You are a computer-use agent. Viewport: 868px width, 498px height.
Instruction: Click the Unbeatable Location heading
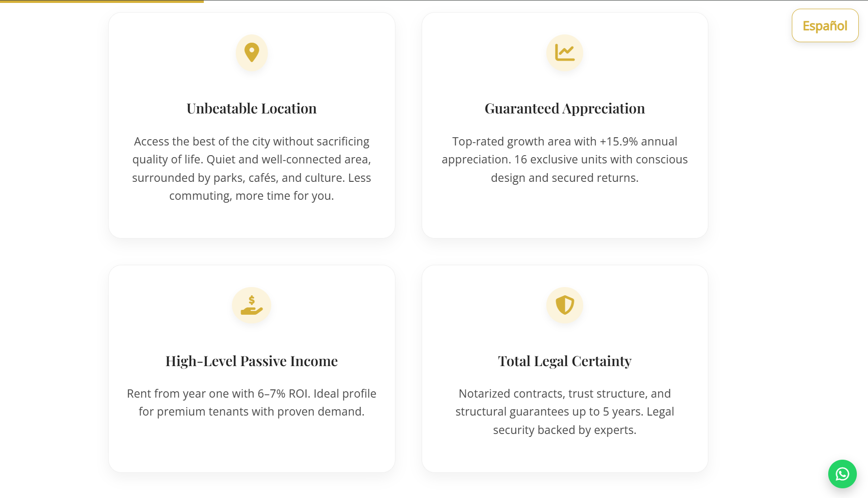coord(251,109)
